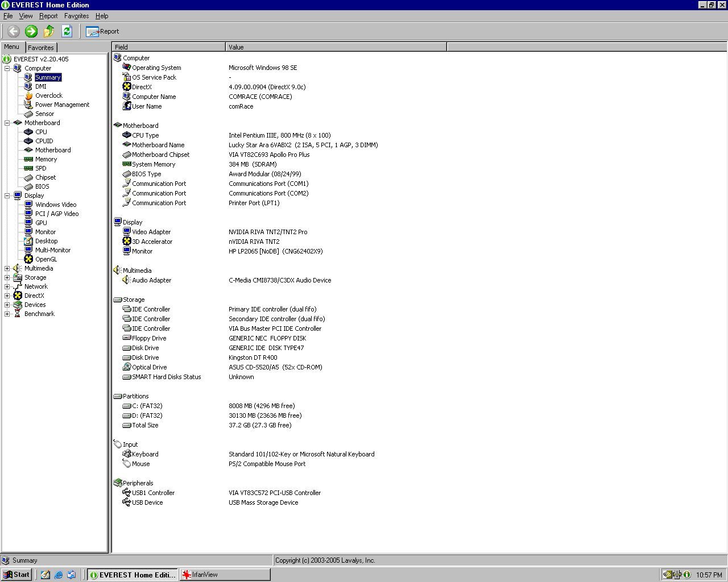Open the File menu
This screenshot has width=728, height=582.
[x=8, y=16]
